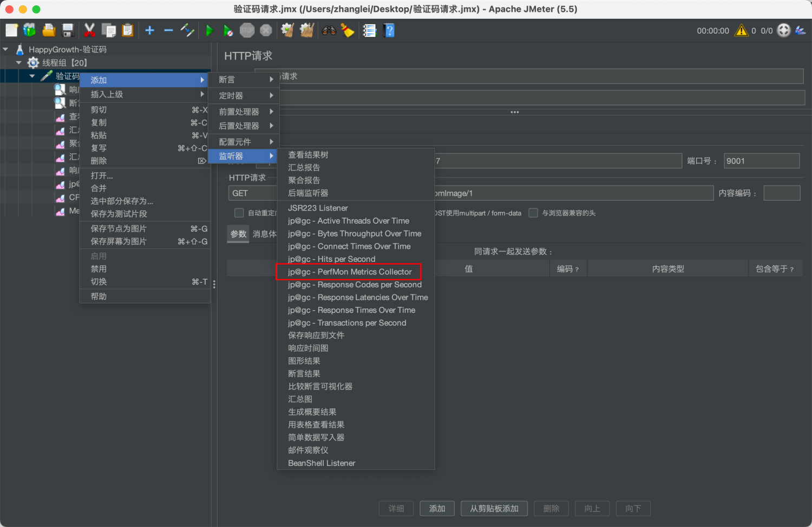Save the test plan with the floppy icon
Image resolution: width=812 pixels, height=527 pixels.
[x=68, y=30]
